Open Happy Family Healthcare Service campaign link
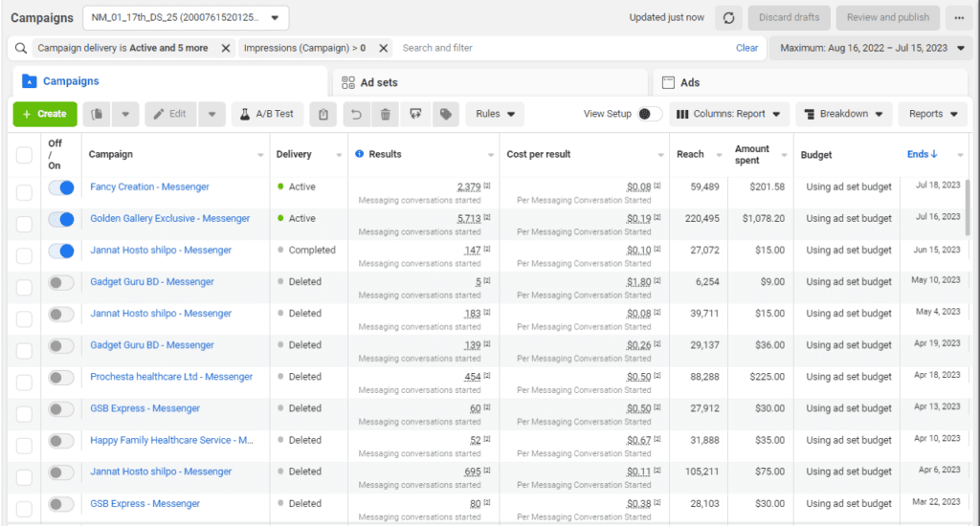This screenshot has height=526, width=980. (x=172, y=440)
